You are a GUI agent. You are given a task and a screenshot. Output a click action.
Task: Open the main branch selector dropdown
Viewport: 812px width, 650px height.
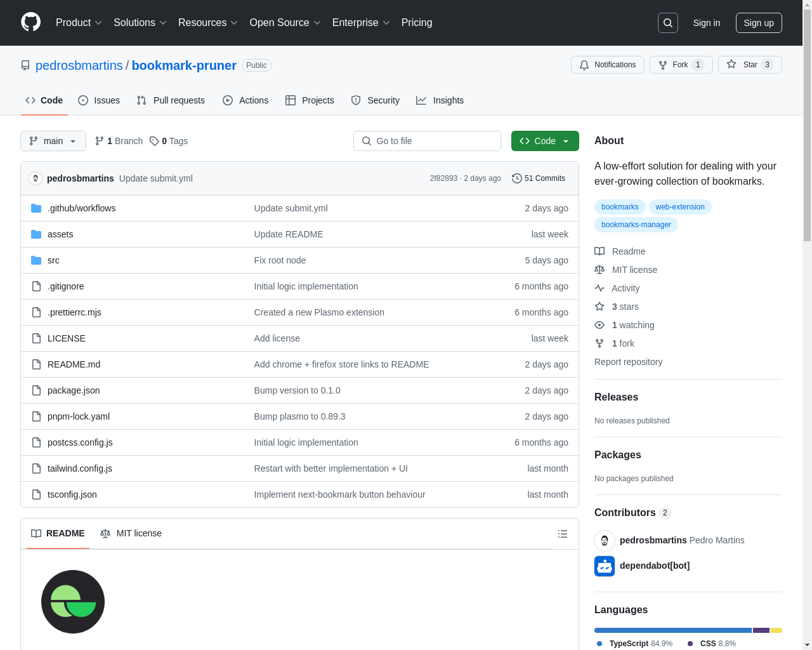[x=53, y=141]
